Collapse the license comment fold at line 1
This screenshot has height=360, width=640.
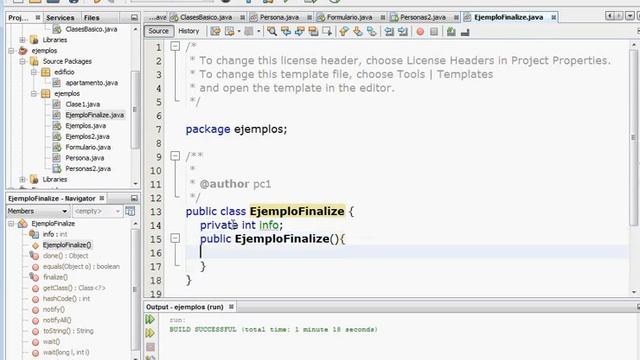[175, 46]
